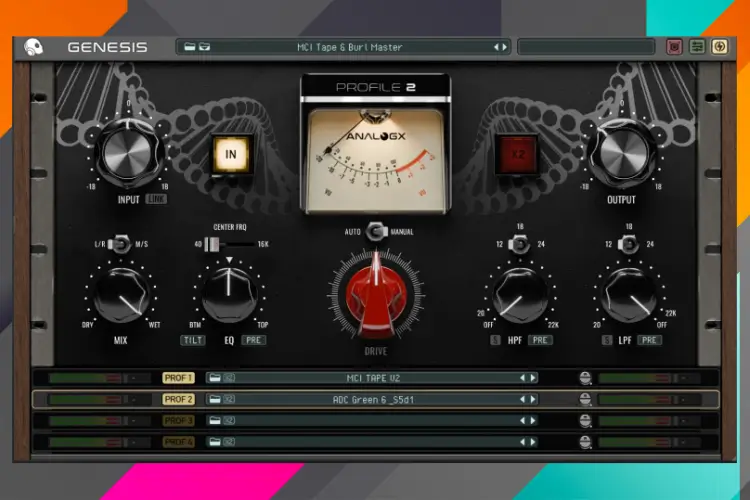Image resolution: width=750 pixels, height=500 pixels.
Task: Open folder icon for ADC Green 6 profile
Action: click(x=214, y=399)
